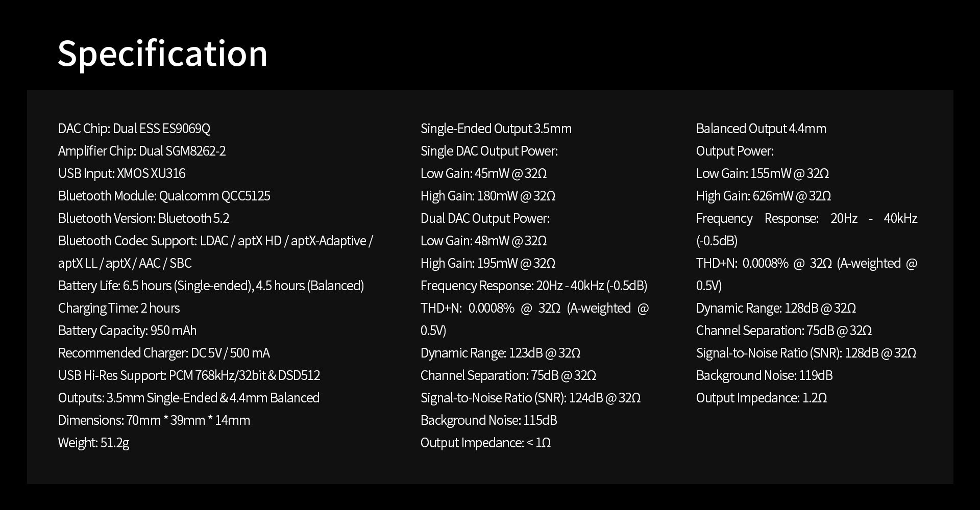The image size is (980, 510).
Task: Click the Specification heading
Action: [x=162, y=54]
